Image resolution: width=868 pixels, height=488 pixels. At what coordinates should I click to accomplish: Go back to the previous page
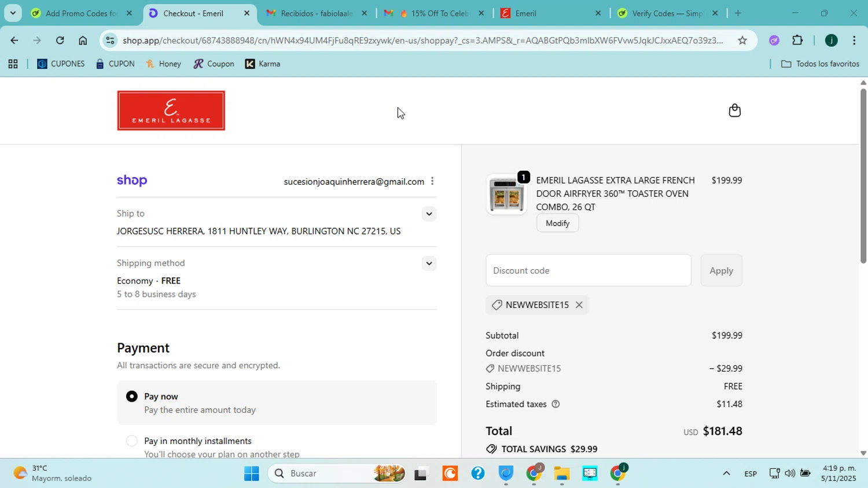click(14, 41)
